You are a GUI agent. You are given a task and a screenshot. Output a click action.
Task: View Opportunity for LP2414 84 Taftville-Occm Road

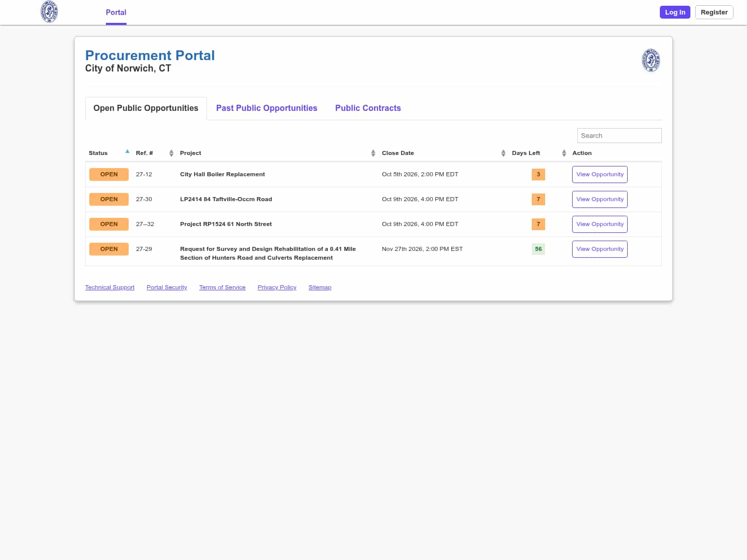coord(600,200)
